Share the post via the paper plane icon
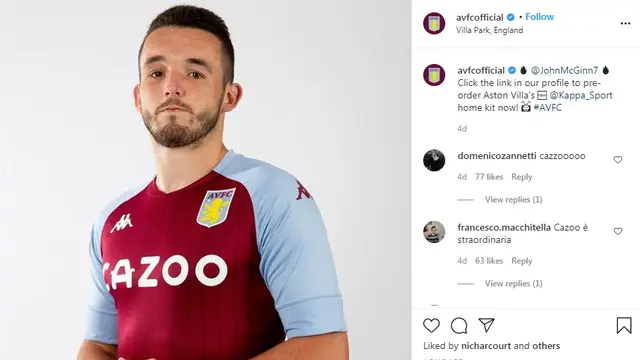The image size is (640, 360). [487, 325]
